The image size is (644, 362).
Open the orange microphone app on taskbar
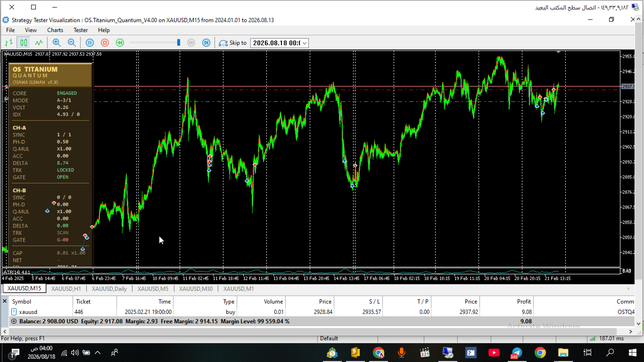(402, 353)
